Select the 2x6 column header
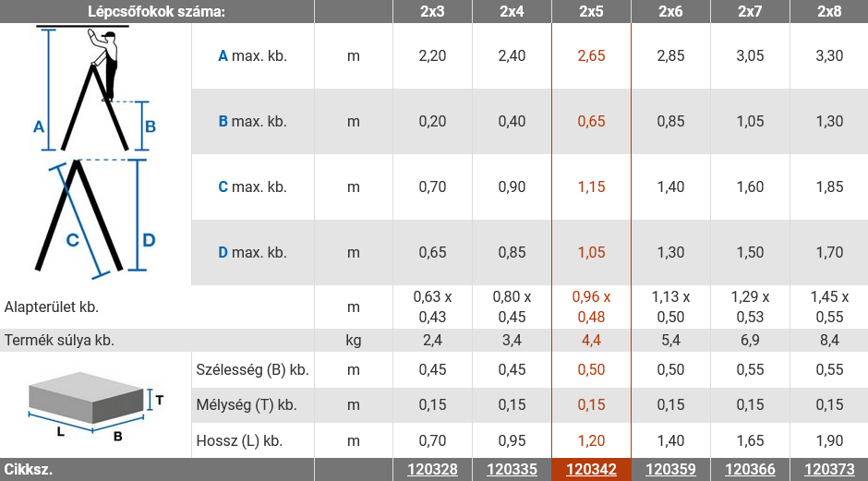This screenshot has width=868, height=481. (670, 11)
